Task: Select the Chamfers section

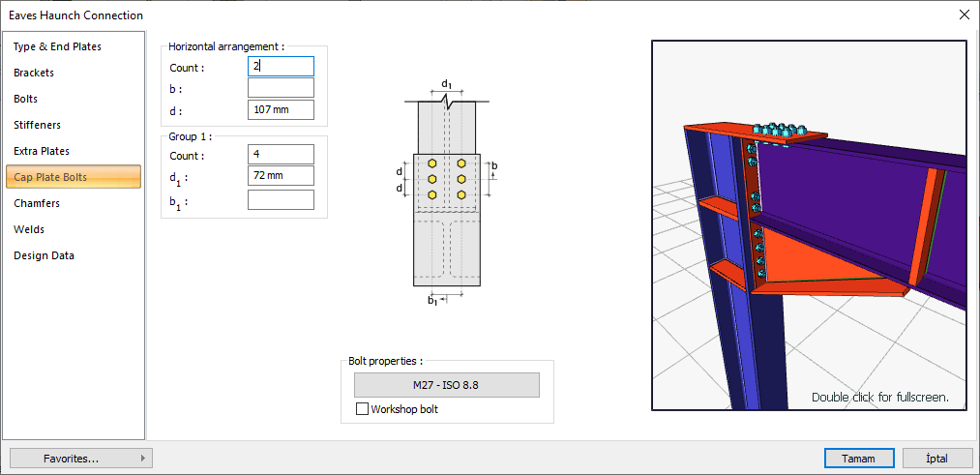Action: [x=37, y=203]
